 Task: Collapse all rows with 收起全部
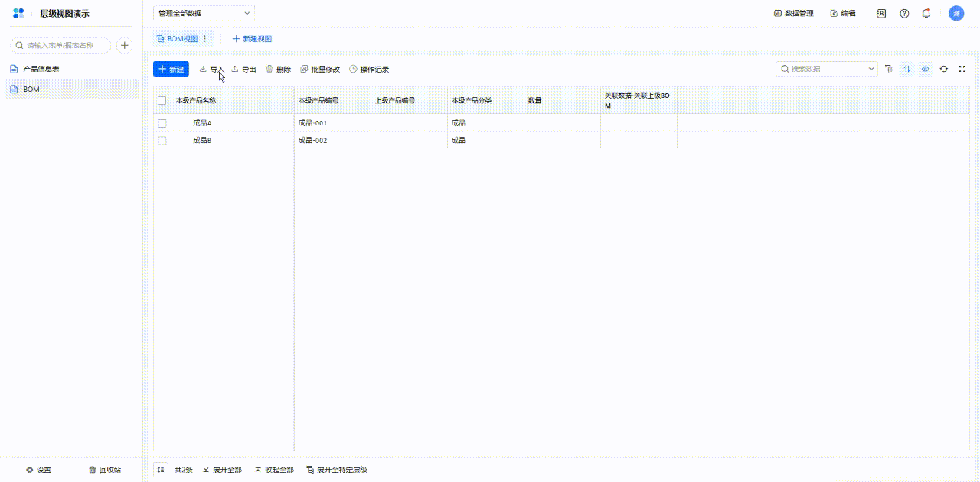tap(274, 470)
